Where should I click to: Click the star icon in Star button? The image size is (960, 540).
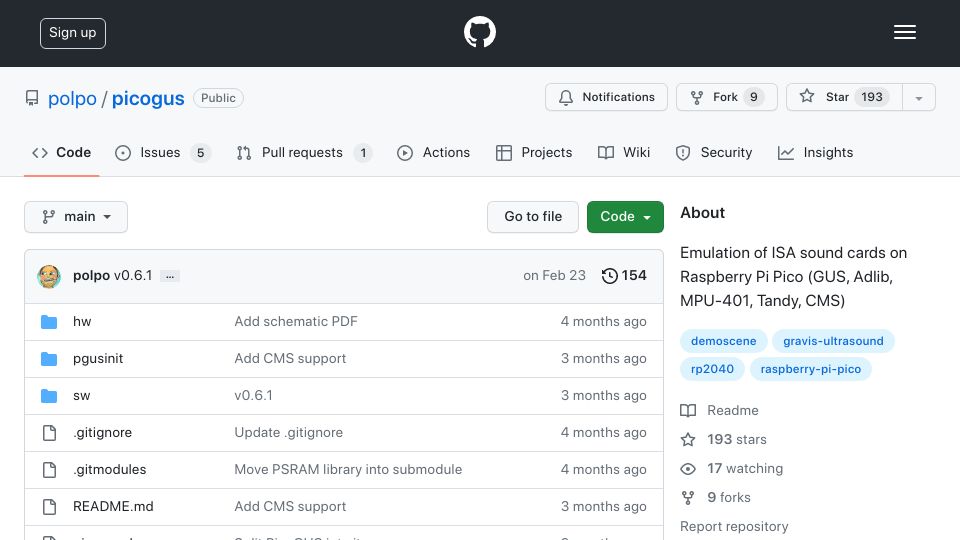(x=807, y=97)
